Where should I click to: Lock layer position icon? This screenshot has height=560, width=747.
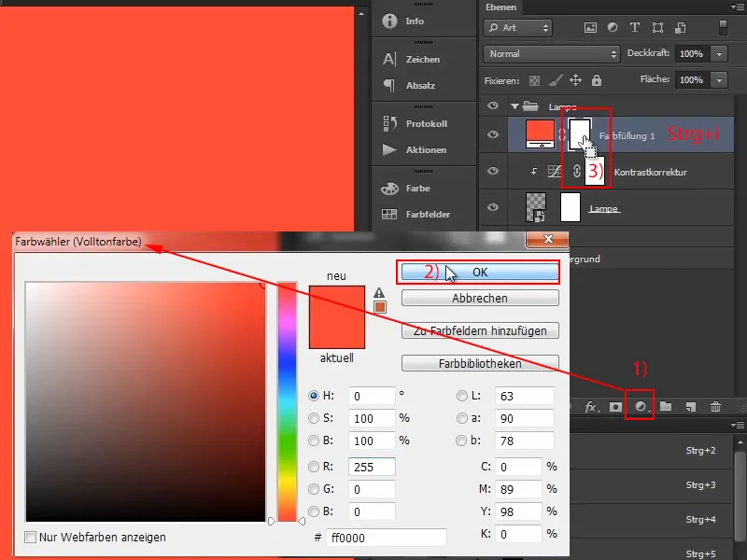pyautogui.click(x=575, y=80)
